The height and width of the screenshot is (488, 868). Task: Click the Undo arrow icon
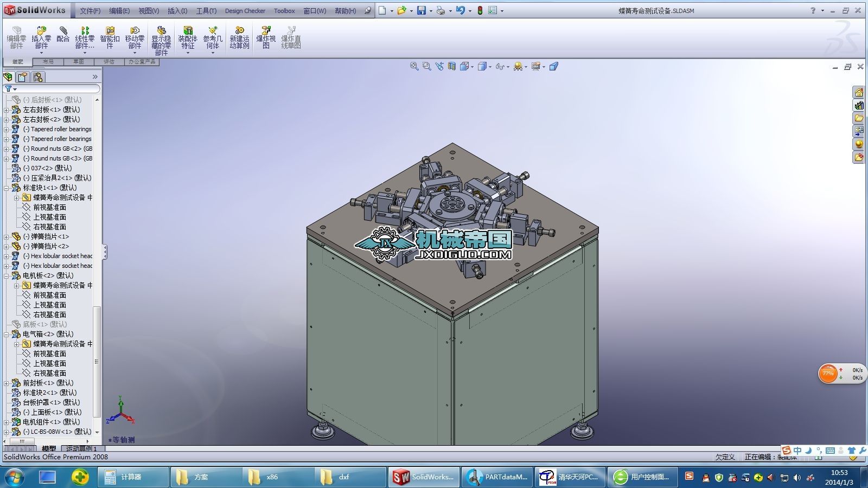(460, 10)
